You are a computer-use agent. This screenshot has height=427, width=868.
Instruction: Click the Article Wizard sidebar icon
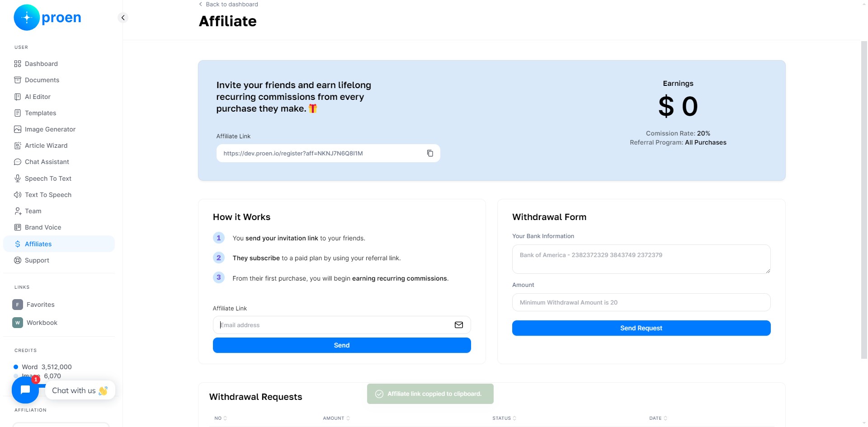(18, 145)
